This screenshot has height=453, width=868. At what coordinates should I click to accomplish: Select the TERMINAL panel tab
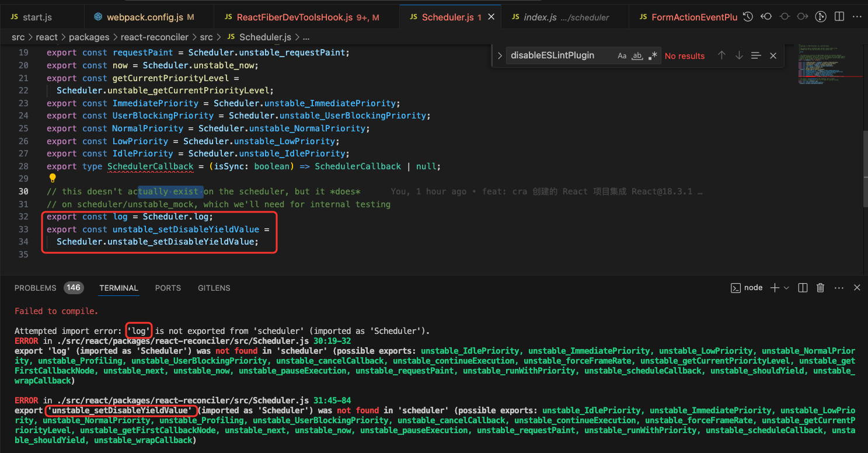[118, 288]
